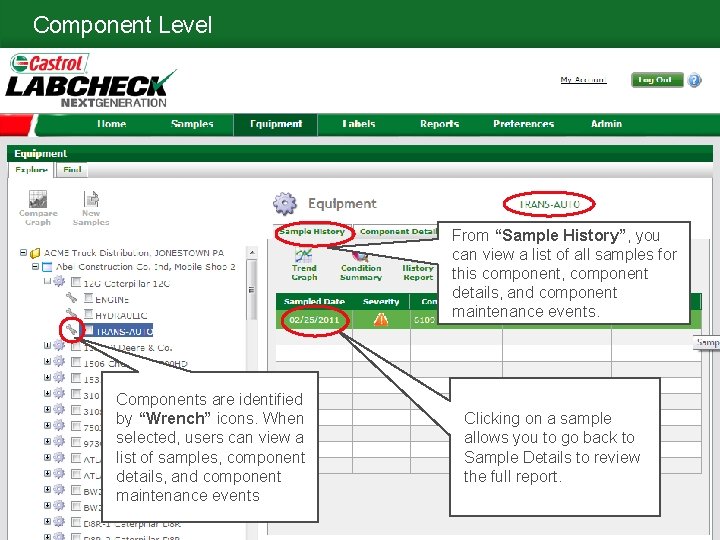Go to the Home tab
This screenshot has width=720, height=540.
click(111, 124)
